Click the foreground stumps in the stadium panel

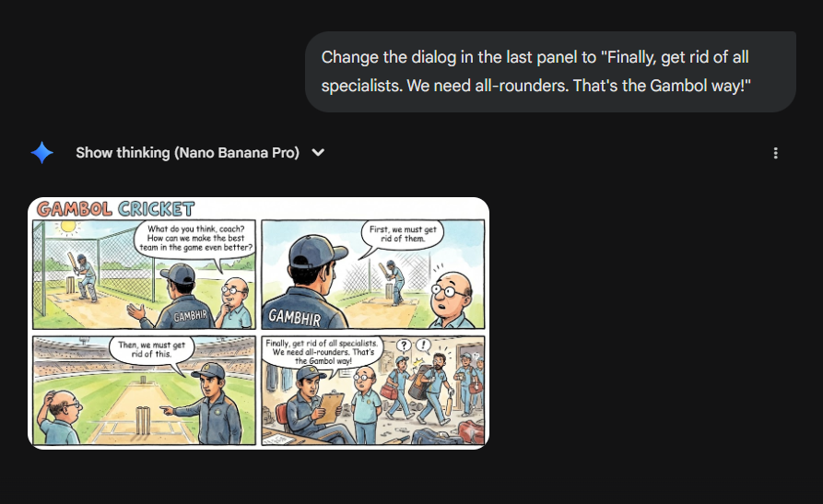pyautogui.click(x=143, y=420)
